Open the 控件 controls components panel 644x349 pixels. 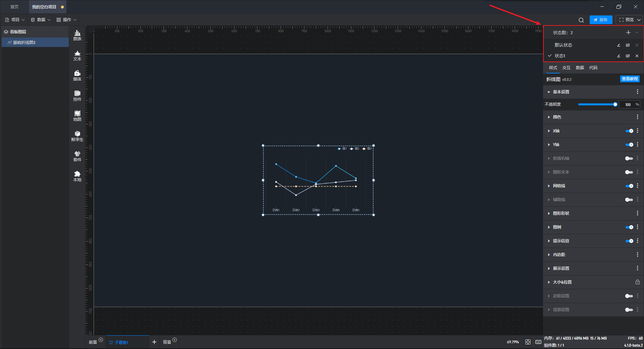[77, 96]
